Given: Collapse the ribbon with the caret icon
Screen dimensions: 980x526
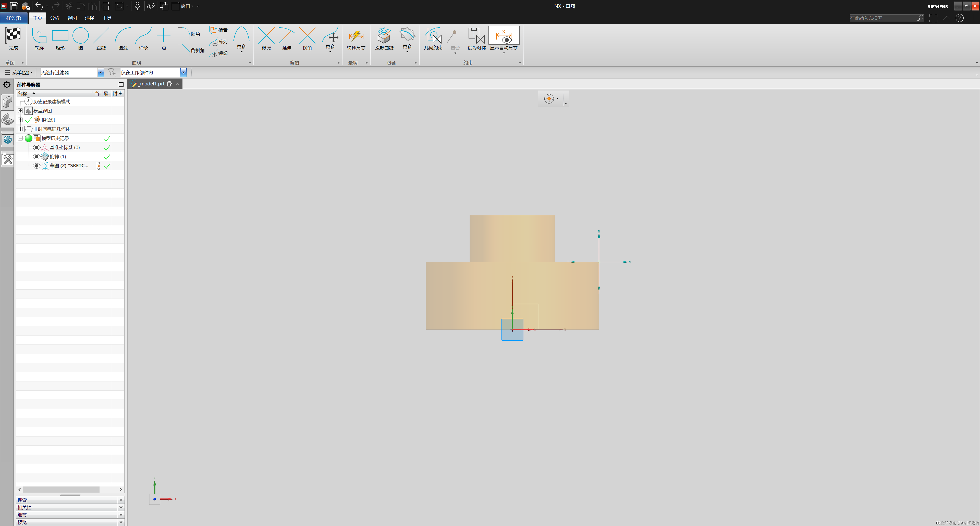Looking at the screenshot, I should (947, 18).
